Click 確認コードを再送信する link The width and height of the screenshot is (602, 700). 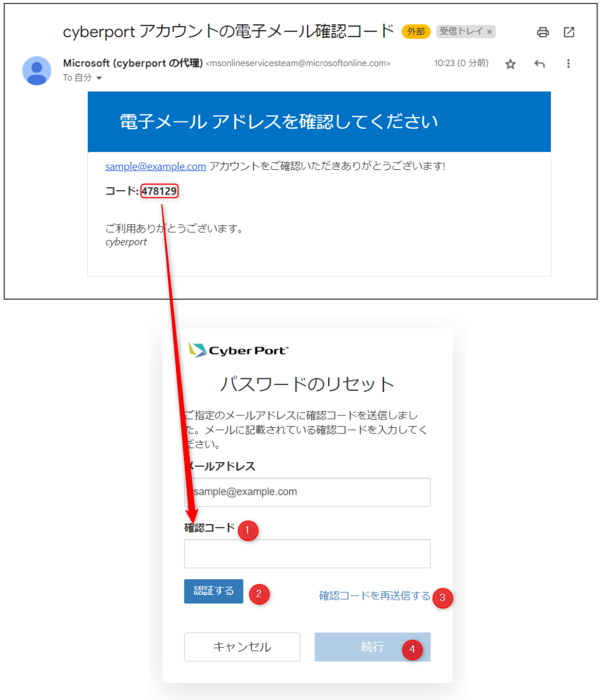click(375, 596)
